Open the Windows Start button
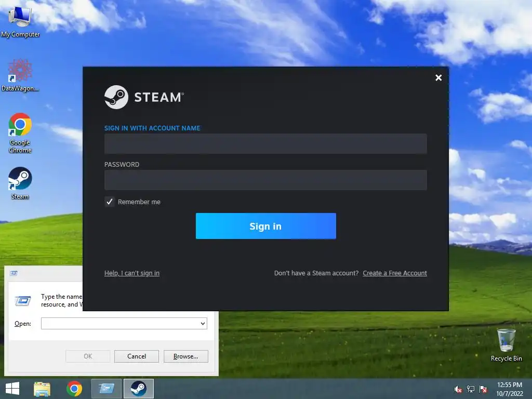 [x=12, y=389]
